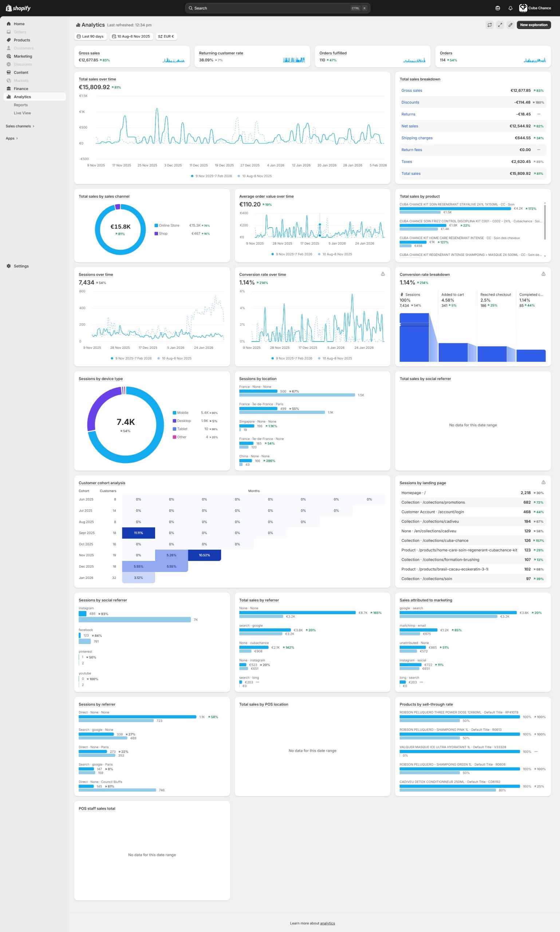Click the refresh analytics data icon
Image resolution: width=560 pixels, height=932 pixels.
point(489,25)
